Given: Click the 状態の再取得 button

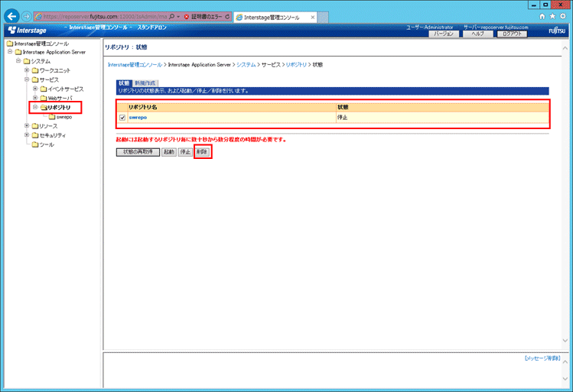Looking at the screenshot, I should (x=138, y=152).
